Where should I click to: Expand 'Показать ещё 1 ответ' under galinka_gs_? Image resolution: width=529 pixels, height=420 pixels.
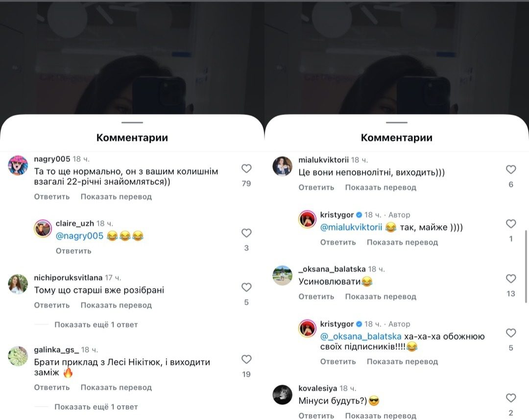pyautogui.click(x=96, y=407)
